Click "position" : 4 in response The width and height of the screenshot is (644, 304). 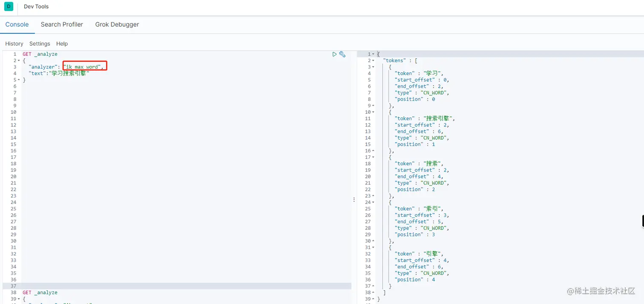pos(414,280)
